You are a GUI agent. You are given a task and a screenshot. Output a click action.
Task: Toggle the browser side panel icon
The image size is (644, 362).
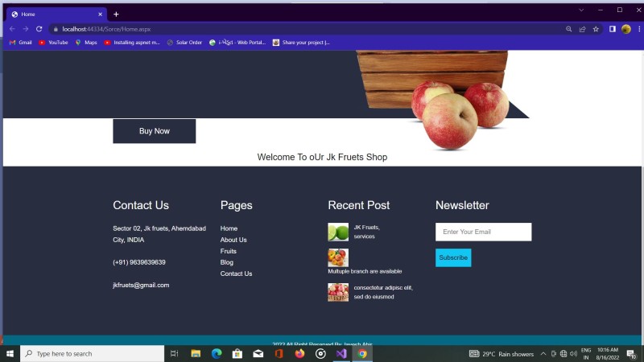(613, 29)
